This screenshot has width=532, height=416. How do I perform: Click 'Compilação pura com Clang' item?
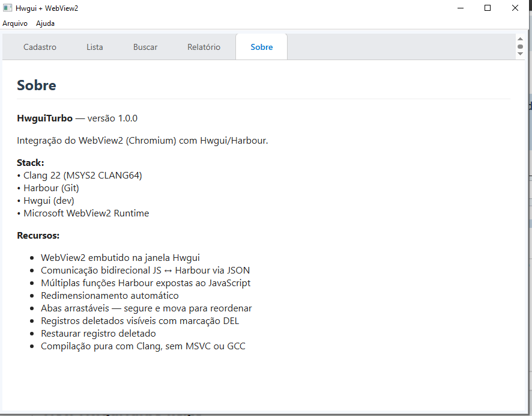click(143, 346)
